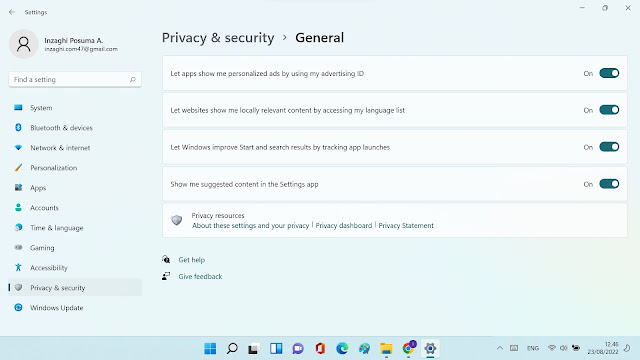The height and width of the screenshot is (360, 640).
Task: Click the search magnifier in Find a setting
Action: pos(133,80)
